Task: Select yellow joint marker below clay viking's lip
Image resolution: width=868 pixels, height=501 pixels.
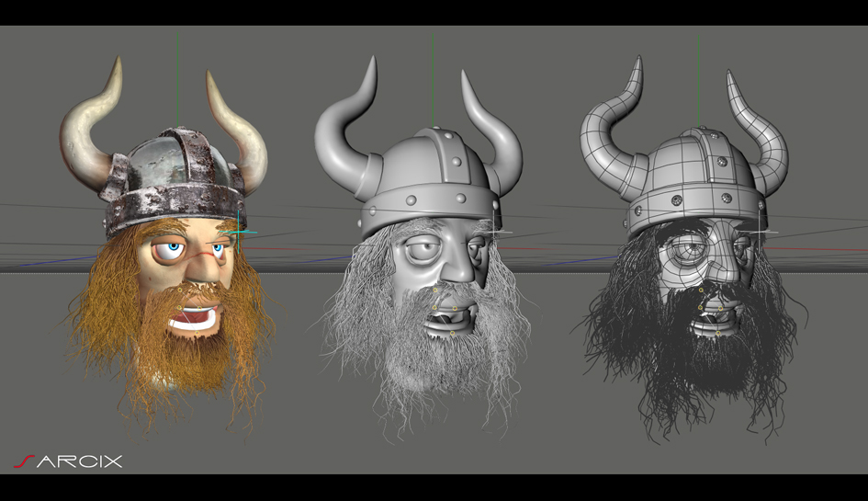Action: click(452, 333)
